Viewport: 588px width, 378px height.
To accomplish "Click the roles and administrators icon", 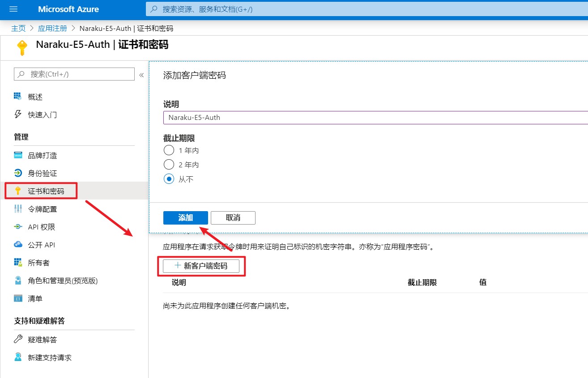I will pyautogui.click(x=18, y=280).
